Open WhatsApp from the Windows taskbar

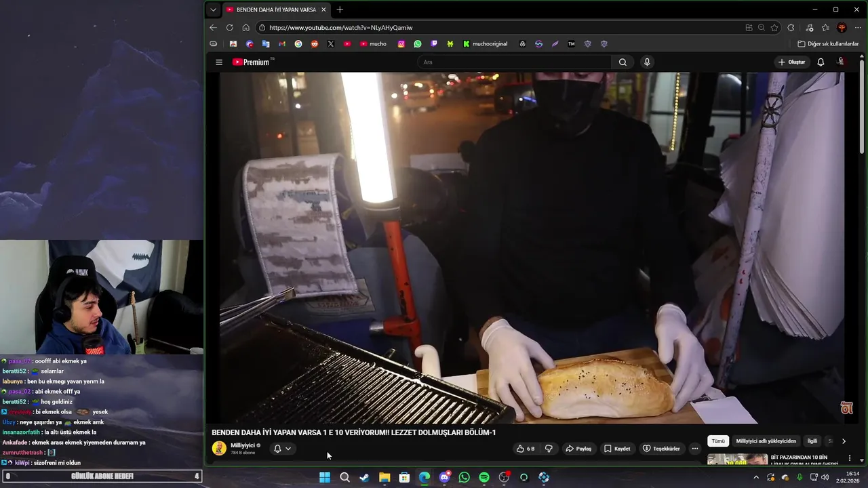464,477
